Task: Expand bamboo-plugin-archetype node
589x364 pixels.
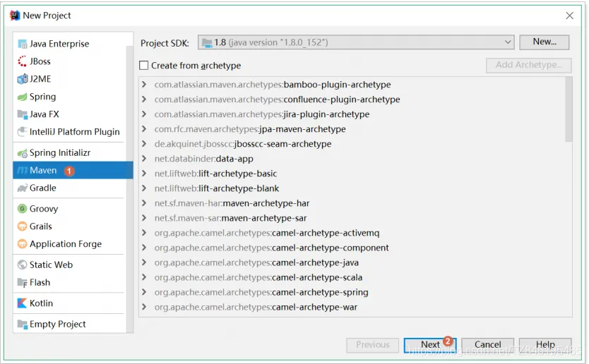Action: pos(144,85)
